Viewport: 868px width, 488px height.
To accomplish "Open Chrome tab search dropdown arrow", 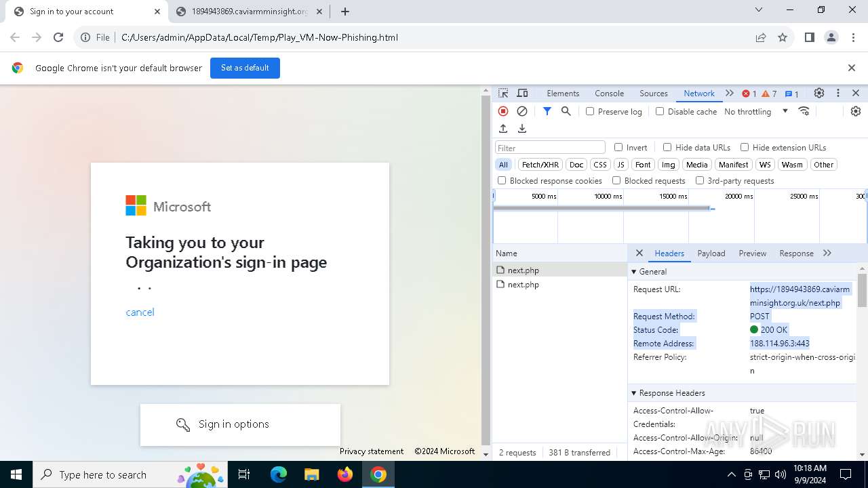I will [759, 9].
